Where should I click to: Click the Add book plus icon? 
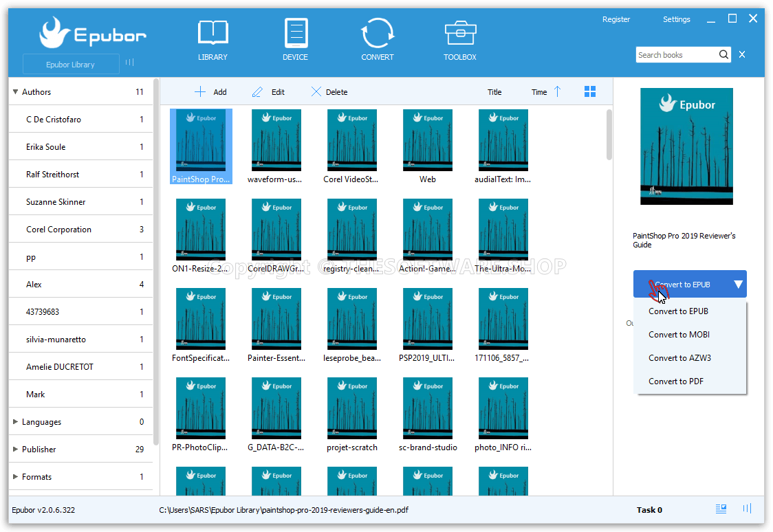200,91
